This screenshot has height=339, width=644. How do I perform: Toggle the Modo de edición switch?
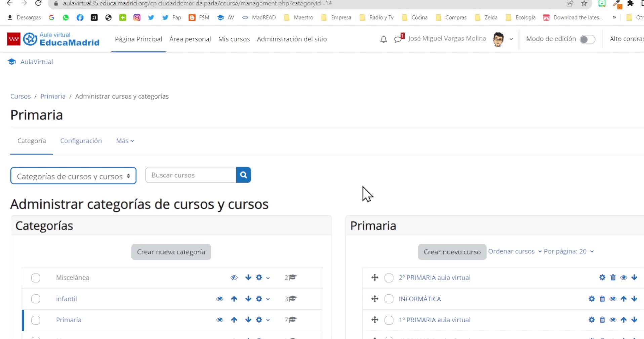pyautogui.click(x=588, y=39)
